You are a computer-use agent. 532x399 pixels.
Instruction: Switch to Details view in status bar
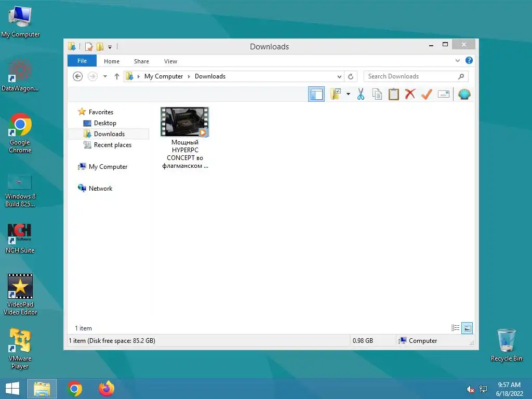455,328
